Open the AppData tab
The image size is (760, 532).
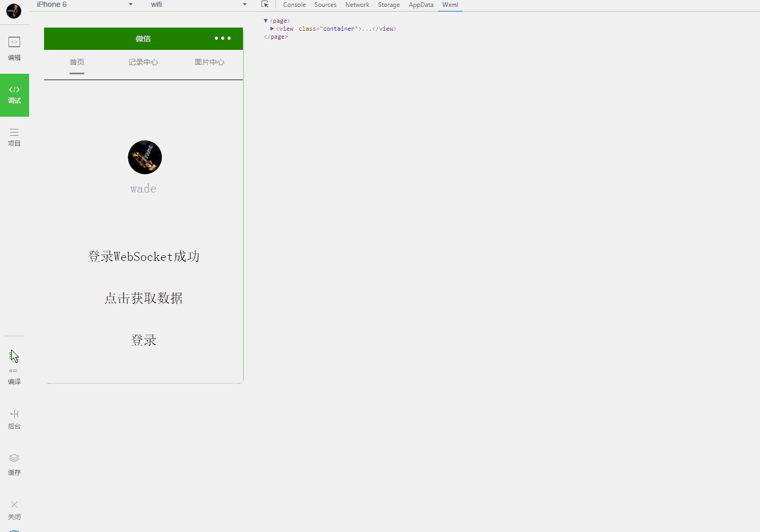point(421,5)
